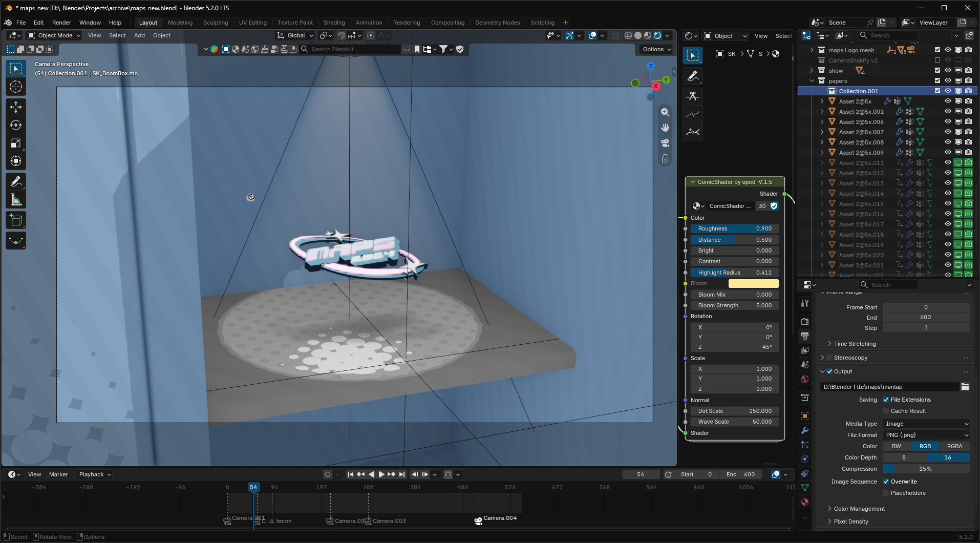Open the Media Type Image dropdown
This screenshot has height=543, width=980.
pos(926,424)
